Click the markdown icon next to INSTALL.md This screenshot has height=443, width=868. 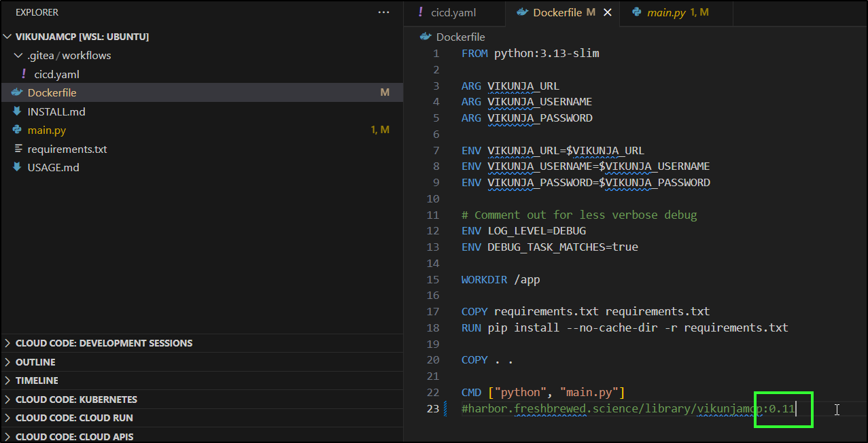tap(17, 111)
